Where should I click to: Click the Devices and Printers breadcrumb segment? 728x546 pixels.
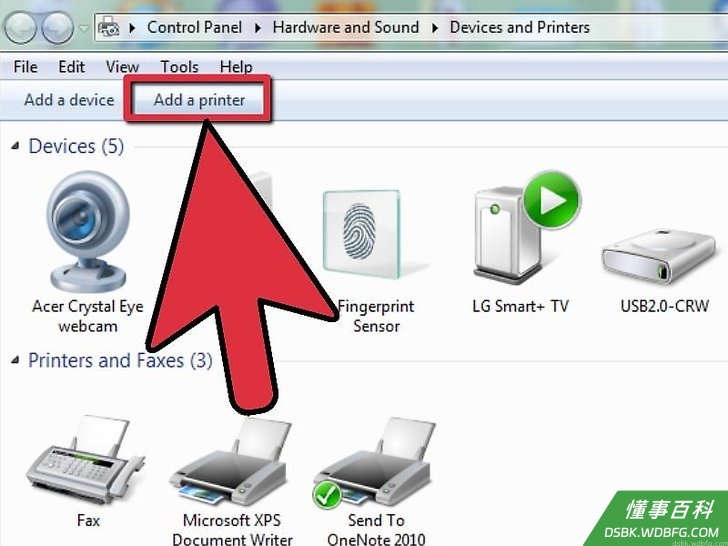(x=520, y=27)
